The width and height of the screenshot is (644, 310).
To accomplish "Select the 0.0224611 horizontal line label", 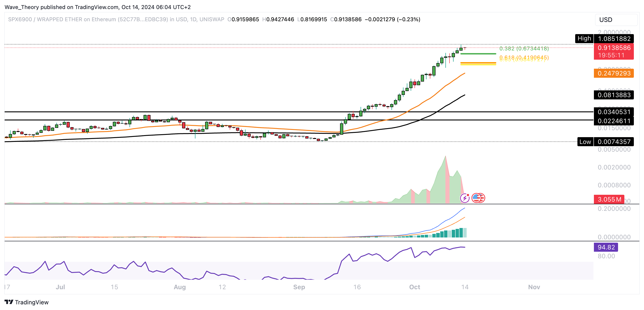I will tap(614, 121).
